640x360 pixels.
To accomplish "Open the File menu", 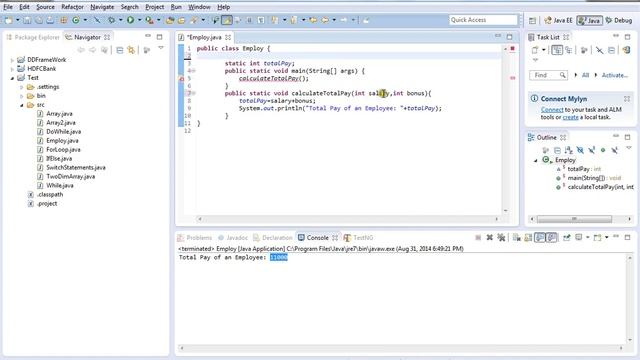I will [x=8, y=7].
